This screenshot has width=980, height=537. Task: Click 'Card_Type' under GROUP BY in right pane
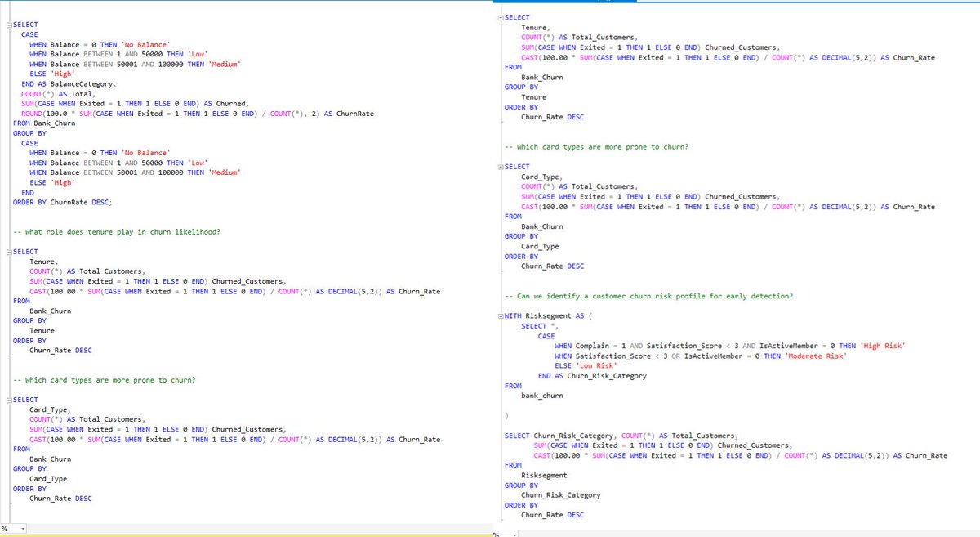click(x=540, y=246)
